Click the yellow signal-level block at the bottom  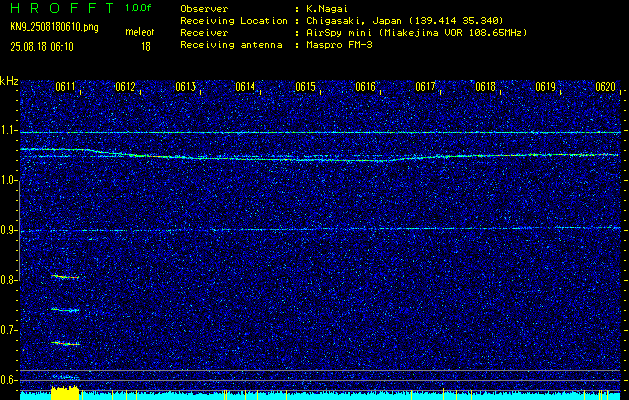pyautogui.click(x=65, y=393)
